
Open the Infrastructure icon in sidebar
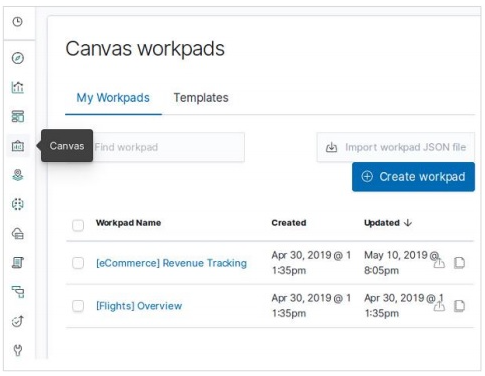pos(18,233)
